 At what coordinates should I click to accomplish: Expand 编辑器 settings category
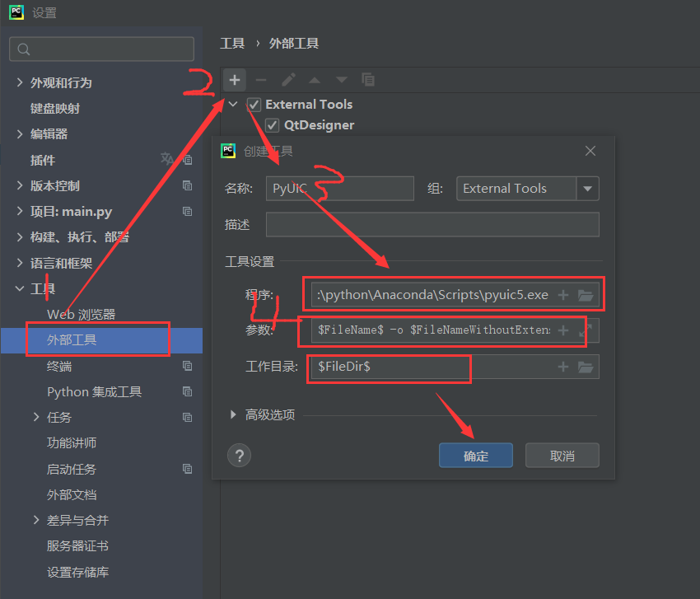(x=19, y=133)
